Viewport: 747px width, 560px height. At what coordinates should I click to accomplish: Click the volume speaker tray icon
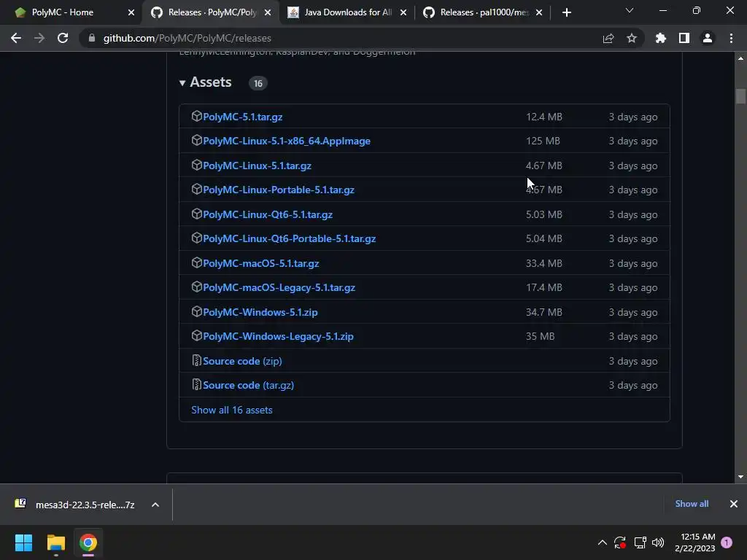(x=658, y=542)
